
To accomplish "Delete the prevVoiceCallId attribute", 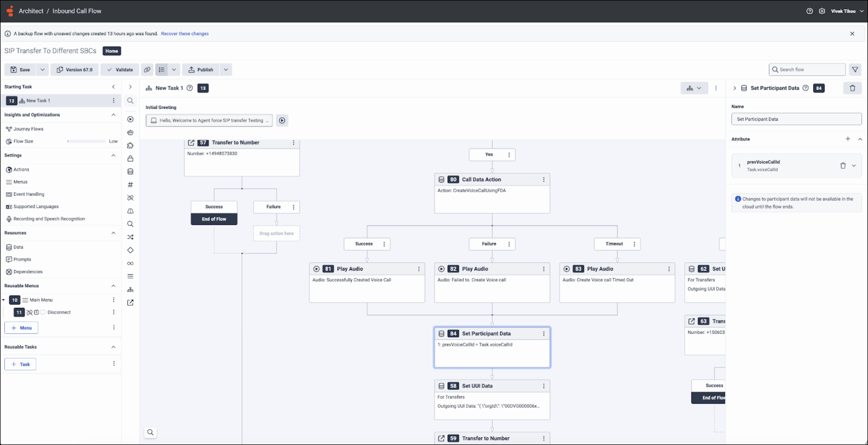I will (843, 166).
